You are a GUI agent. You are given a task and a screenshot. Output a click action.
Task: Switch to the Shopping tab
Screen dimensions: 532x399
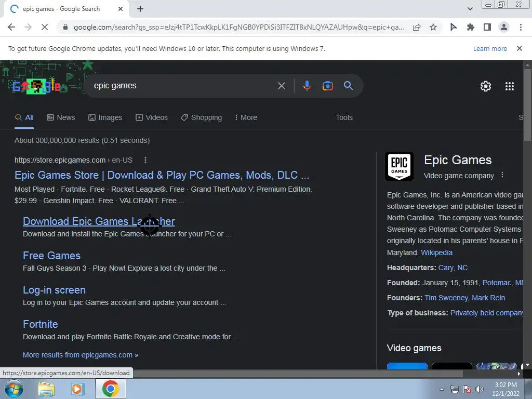click(201, 118)
